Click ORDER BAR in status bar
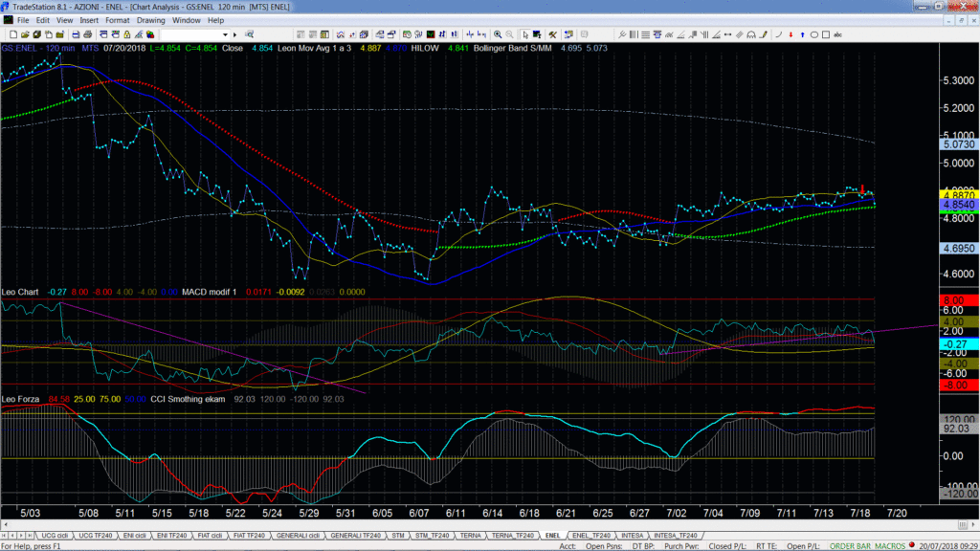Viewport: 980px width, 551px height. click(x=850, y=546)
